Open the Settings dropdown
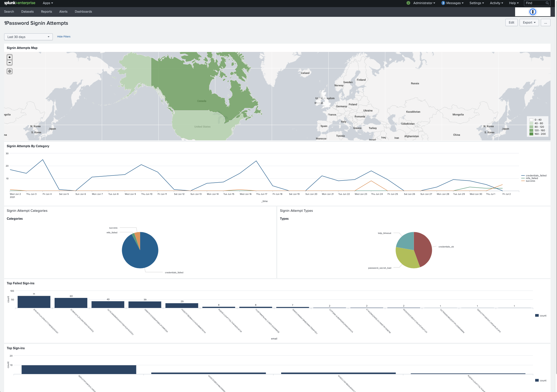Viewport: 557px width, 392px height. 476,3
